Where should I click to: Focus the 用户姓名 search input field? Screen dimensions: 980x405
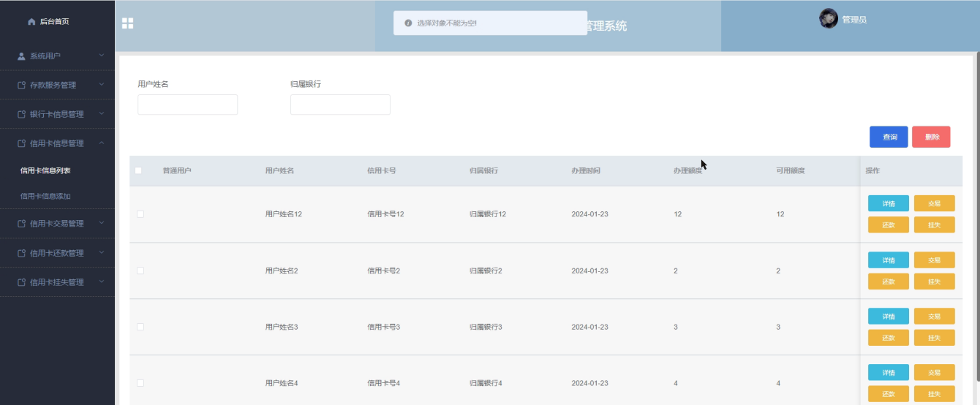[x=188, y=105]
